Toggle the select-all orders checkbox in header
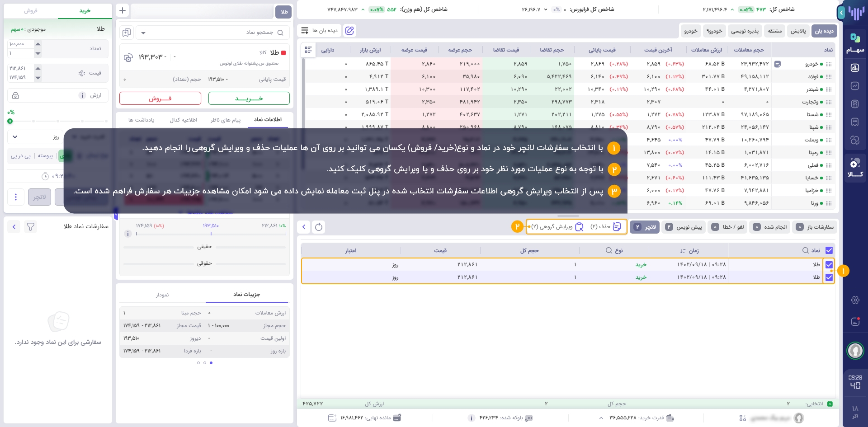868x427 pixels. tap(829, 250)
